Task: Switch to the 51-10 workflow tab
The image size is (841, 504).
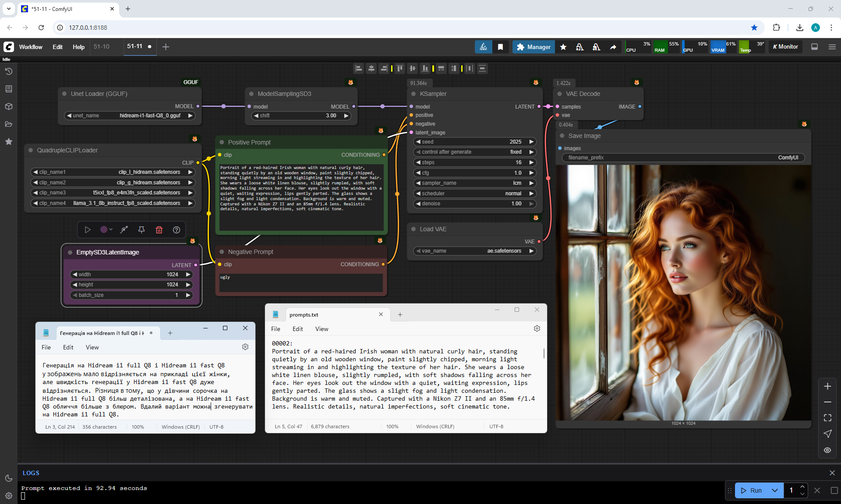Action: (x=102, y=46)
